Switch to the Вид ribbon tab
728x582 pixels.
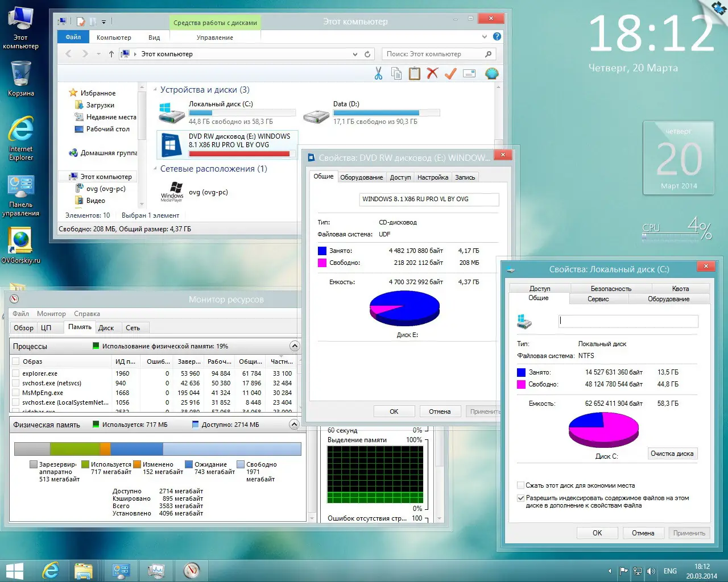[154, 38]
